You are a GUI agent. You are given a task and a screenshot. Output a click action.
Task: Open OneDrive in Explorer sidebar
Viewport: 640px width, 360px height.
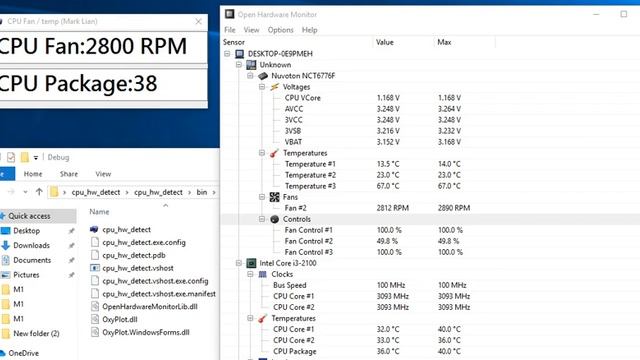click(23, 353)
